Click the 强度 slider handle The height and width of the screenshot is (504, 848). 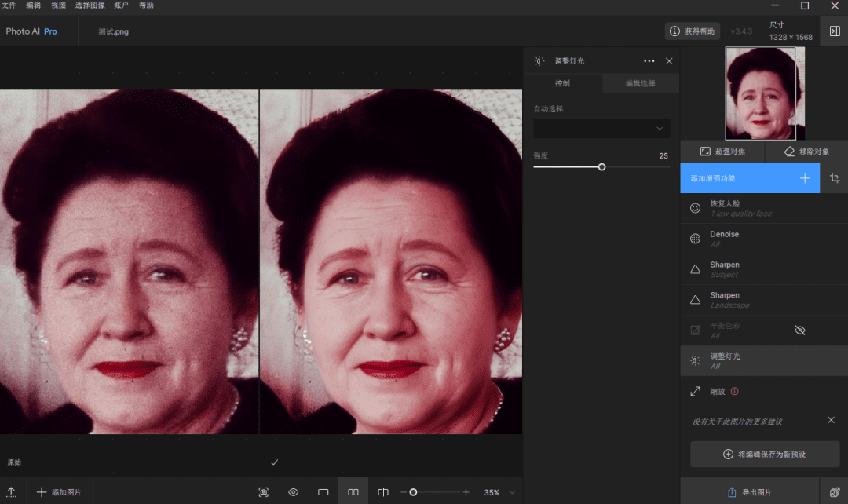click(601, 167)
